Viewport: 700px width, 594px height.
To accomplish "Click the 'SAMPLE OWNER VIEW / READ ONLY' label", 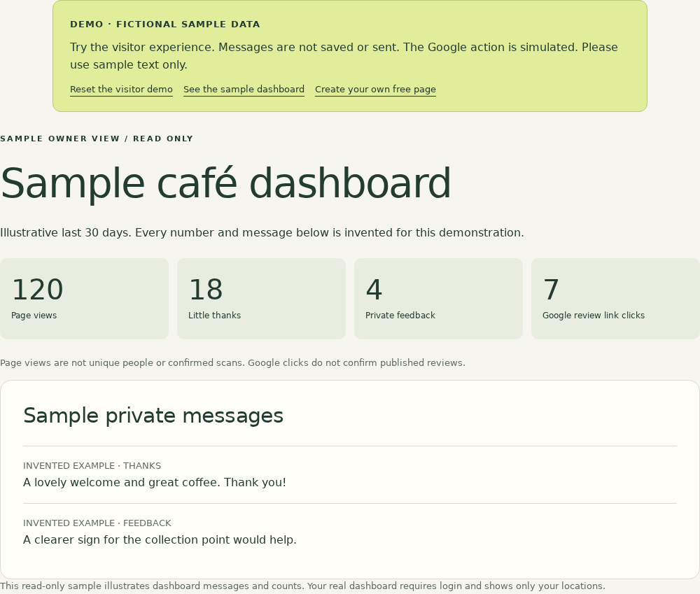I will (97, 139).
